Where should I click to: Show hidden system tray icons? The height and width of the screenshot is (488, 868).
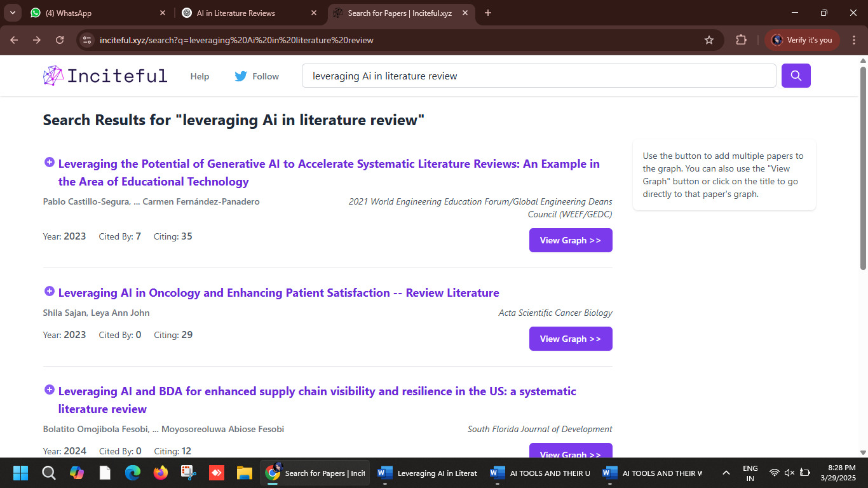click(726, 473)
